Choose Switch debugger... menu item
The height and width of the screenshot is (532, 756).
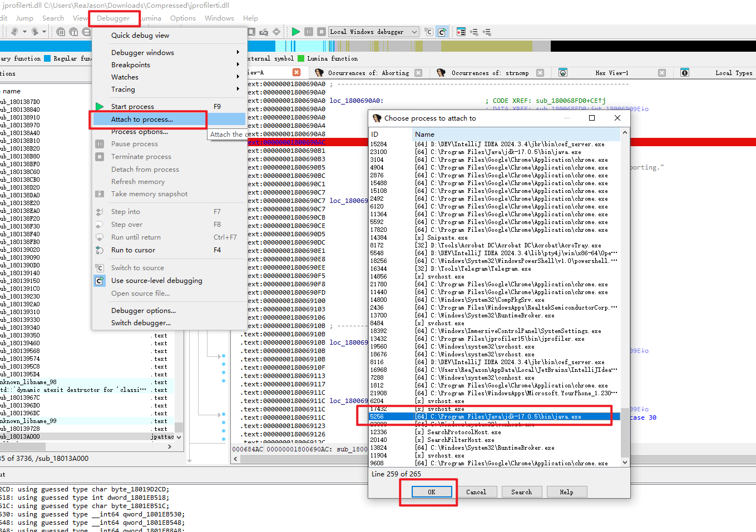(169, 322)
